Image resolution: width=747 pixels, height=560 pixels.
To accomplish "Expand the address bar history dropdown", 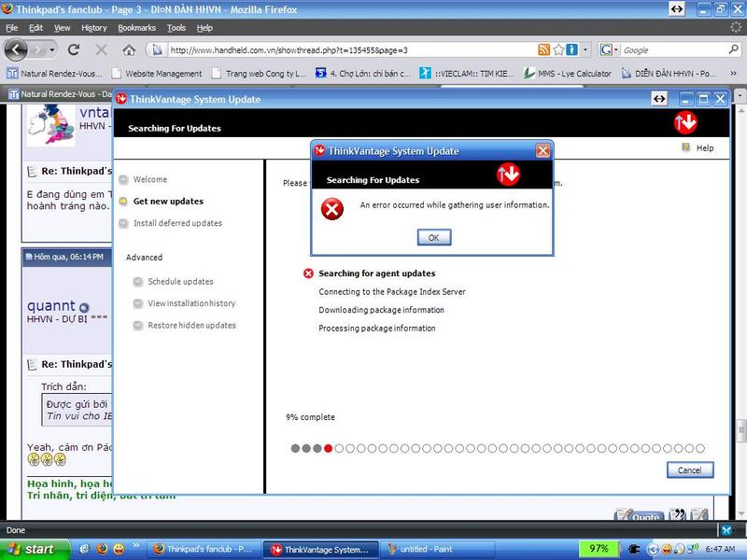I will (585, 49).
